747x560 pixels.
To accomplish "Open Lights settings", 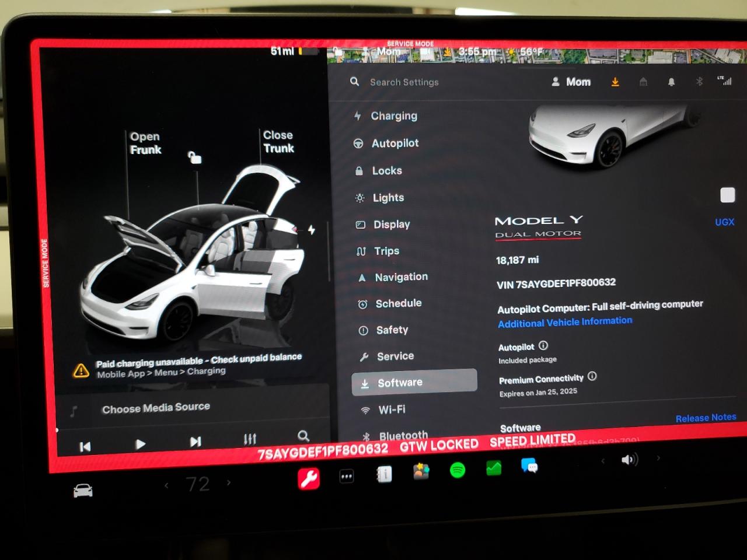I will click(388, 198).
